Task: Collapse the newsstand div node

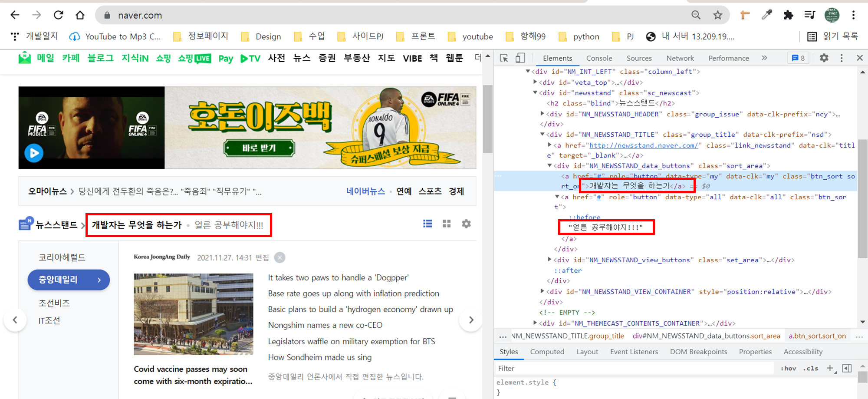Action: coord(535,92)
